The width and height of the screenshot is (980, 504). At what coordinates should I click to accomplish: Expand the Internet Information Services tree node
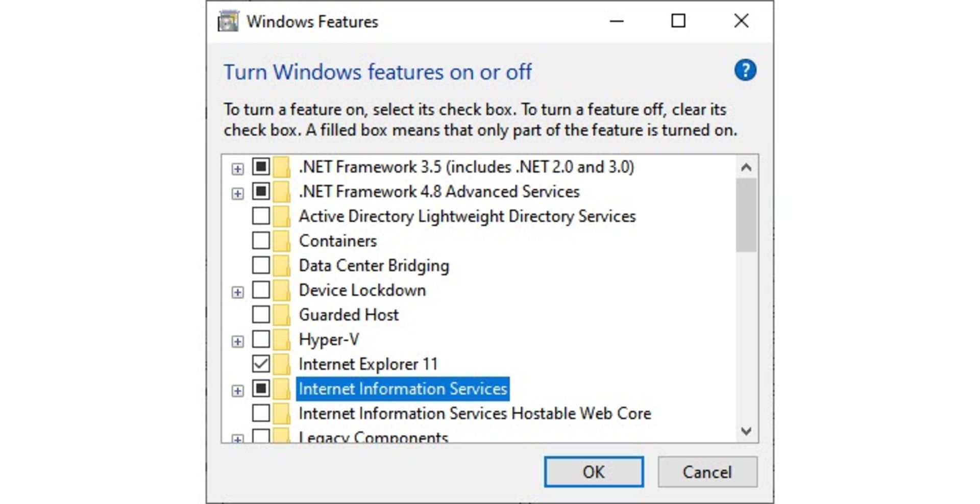pyautogui.click(x=237, y=391)
